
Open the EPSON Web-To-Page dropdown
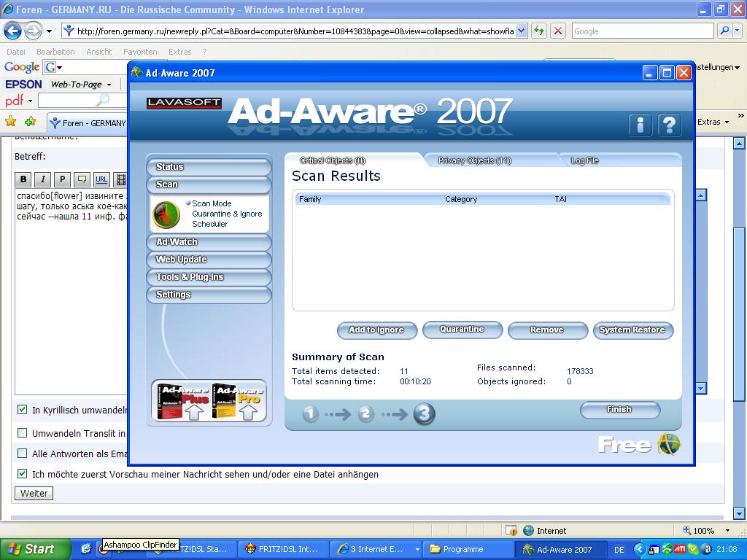point(109,85)
